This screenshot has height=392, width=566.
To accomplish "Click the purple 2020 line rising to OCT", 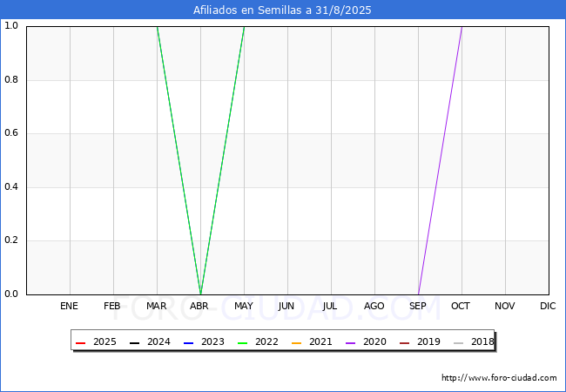I will (440, 160).
